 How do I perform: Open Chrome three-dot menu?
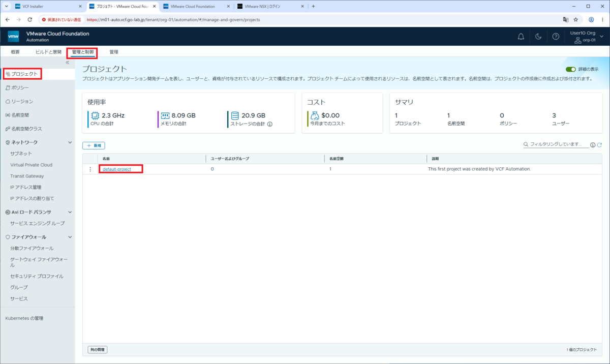pos(603,19)
